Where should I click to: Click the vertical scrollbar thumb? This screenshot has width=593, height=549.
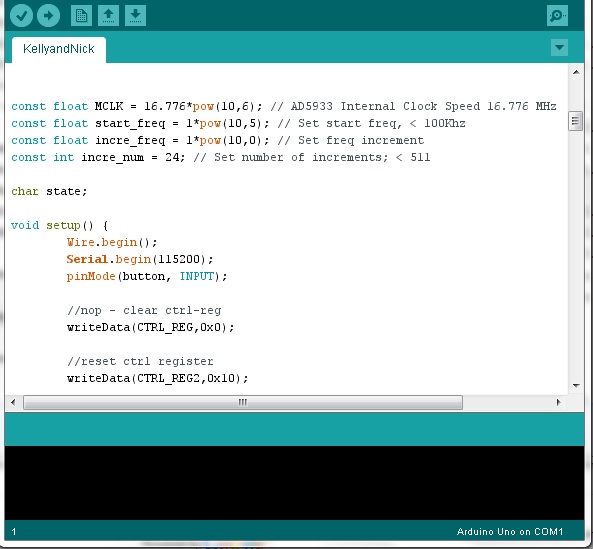click(575, 121)
